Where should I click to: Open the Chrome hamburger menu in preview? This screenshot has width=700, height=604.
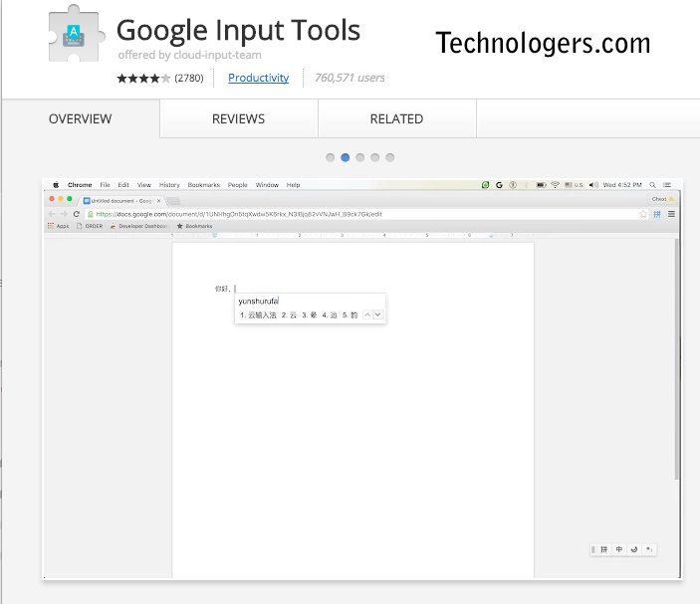pyautogui.click(x=671, y=214)
